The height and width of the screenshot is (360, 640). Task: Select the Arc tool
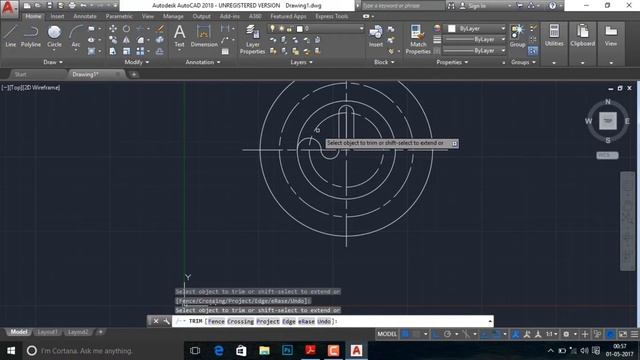[76, 36]
